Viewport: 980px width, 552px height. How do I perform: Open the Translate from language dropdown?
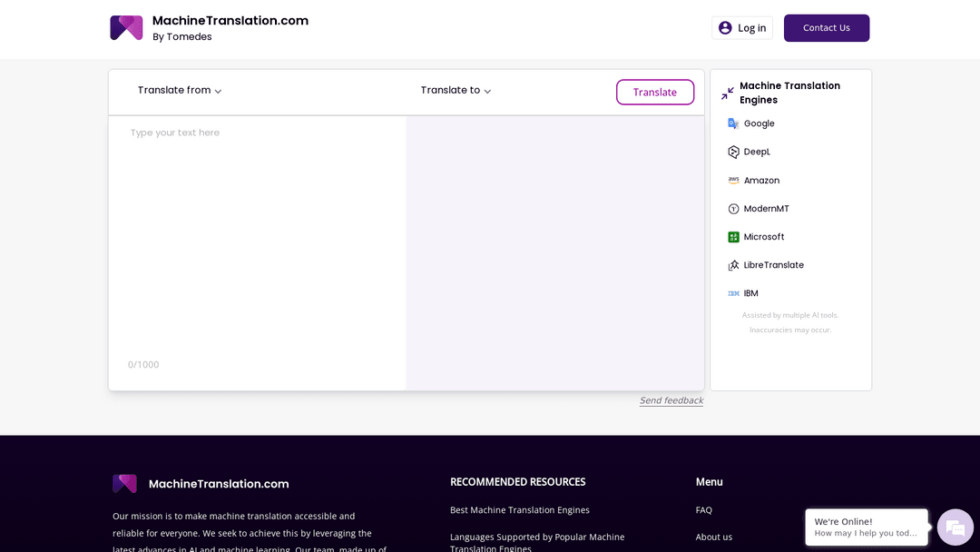point(180,91)
